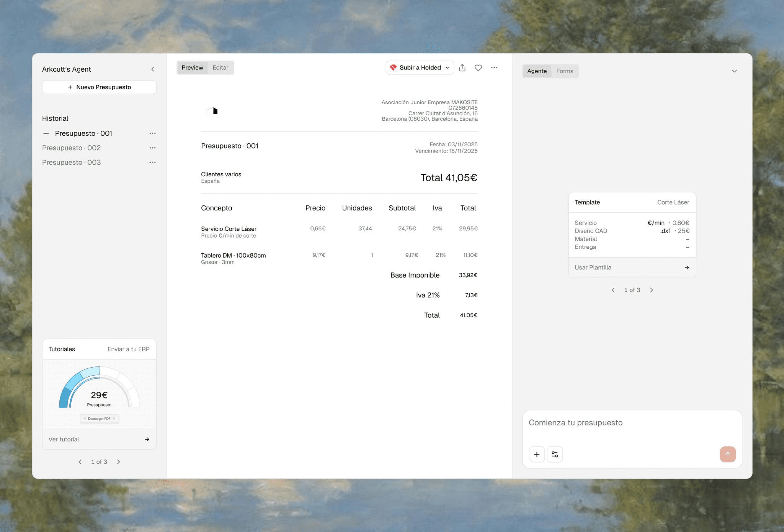Open options for Presupuesto · 002
The width and height of the screenshot is (784, 532).
pyautogui.click(x=152, y=148)
